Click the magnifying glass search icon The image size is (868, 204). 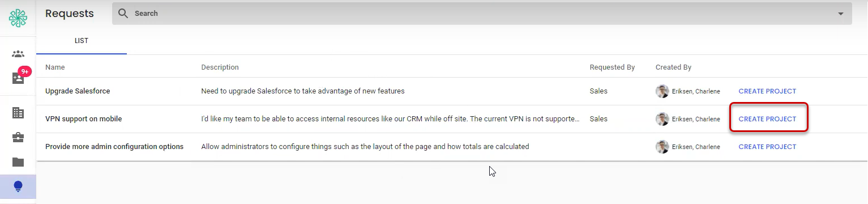(123, 14)
